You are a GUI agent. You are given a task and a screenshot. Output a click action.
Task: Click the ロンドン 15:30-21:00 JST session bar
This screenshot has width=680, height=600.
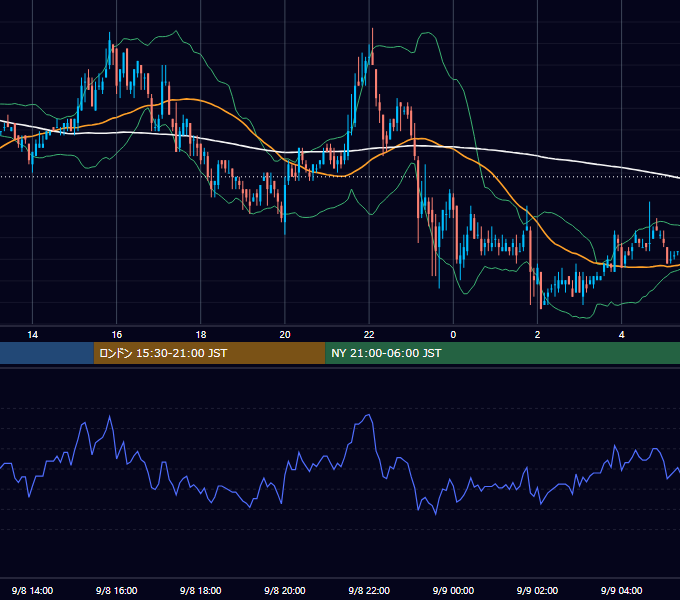coord(209,353)
